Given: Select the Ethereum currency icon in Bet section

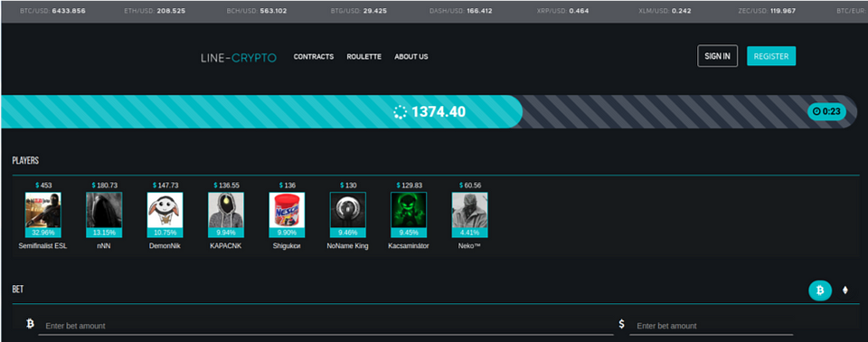Looking at the screenshot, I should 844,290.
